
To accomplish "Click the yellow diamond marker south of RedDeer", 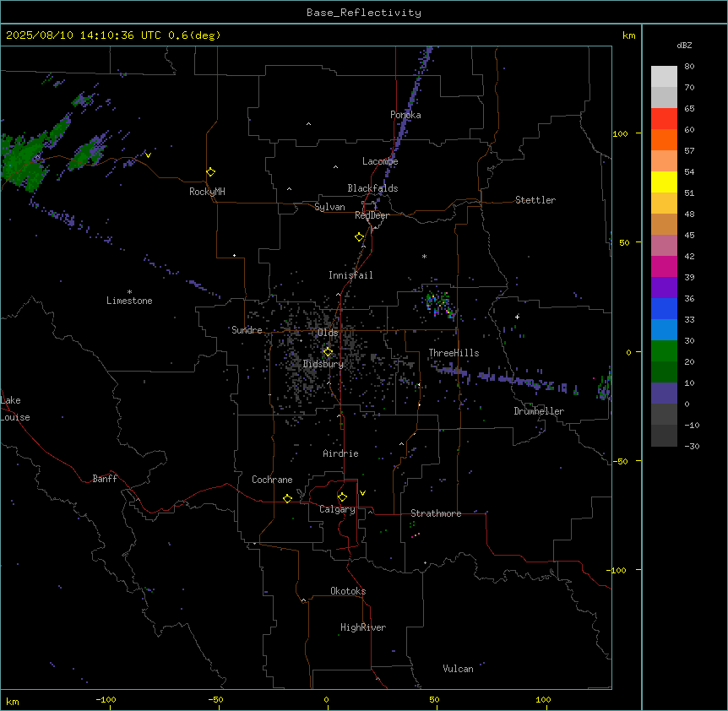I will (x=359, y=237).
